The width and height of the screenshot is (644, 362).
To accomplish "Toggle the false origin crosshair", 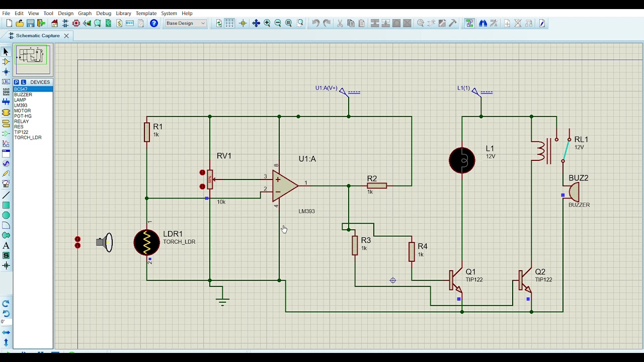I will [243, 23].
